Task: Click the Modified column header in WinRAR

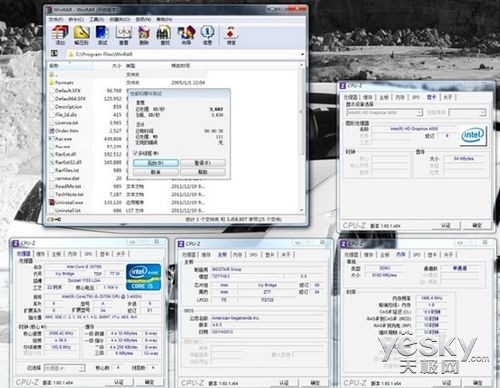Action: click(188, 66)
